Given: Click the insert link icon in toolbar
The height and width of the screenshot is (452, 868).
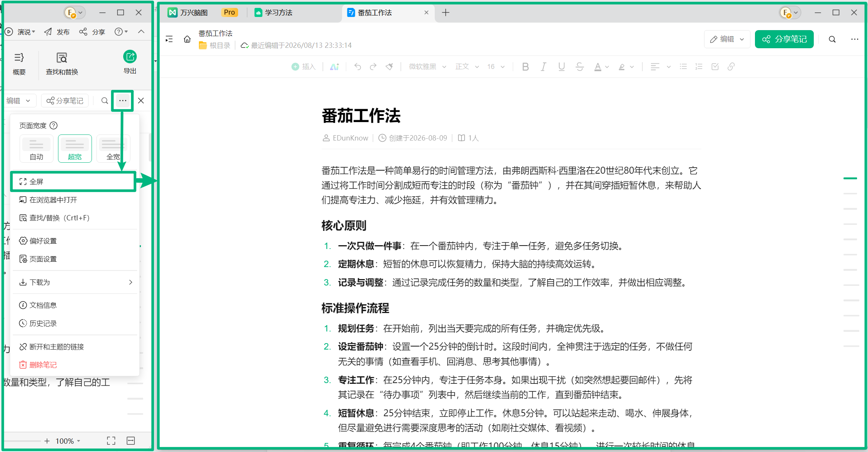Looking at the screenshot, I should [731, 67].
